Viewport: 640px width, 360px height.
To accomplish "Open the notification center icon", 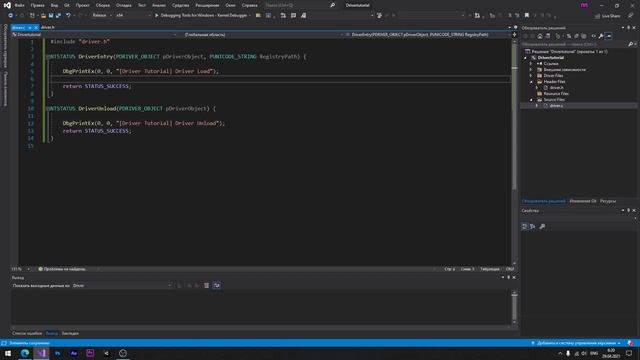I will coord(629,353).
